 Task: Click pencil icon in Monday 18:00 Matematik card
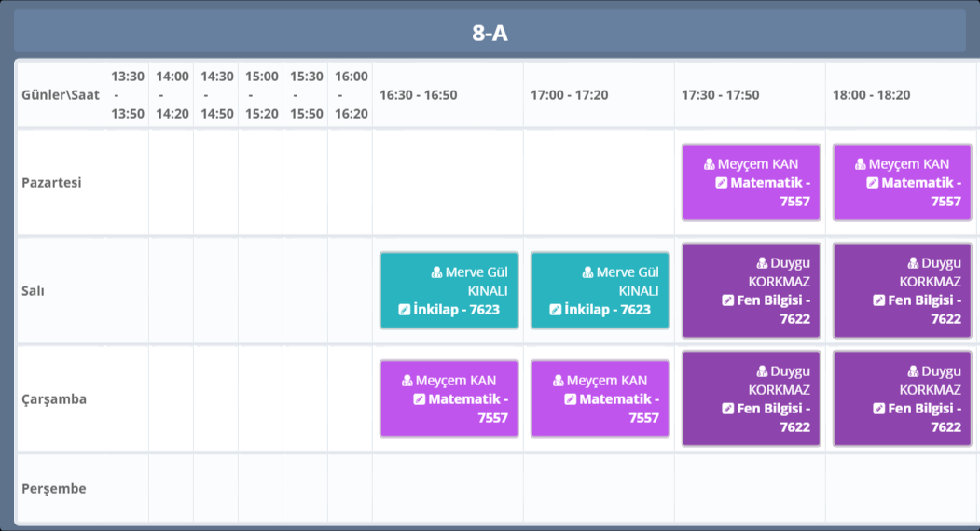[x=872, y=183]
